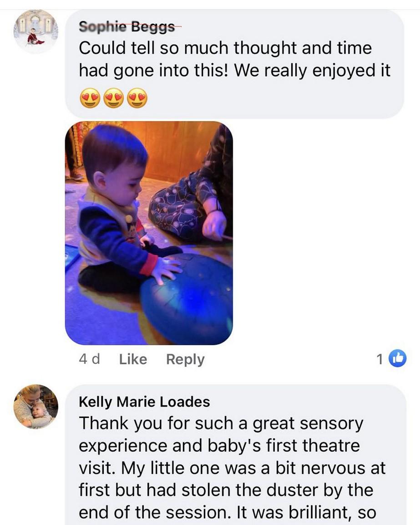Tap the last heart-eyes emoji
420x525 pixels.
tap(137, 98)
